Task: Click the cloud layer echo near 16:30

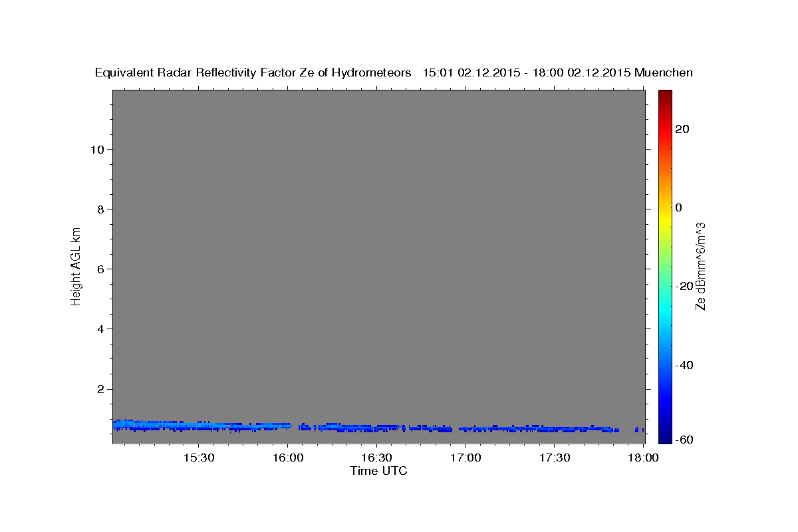Action: 376,427
